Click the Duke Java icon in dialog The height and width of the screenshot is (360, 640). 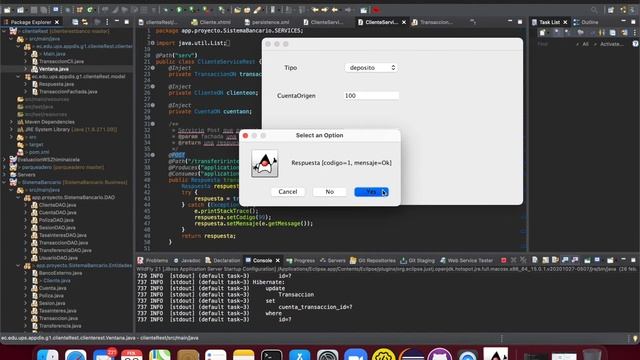[x=264, y=163]
